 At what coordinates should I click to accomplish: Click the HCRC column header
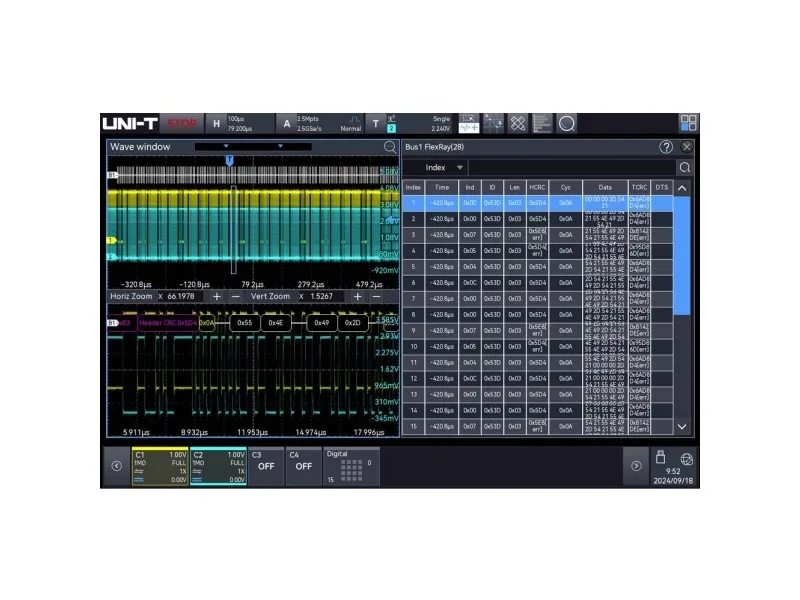[537, 188]
